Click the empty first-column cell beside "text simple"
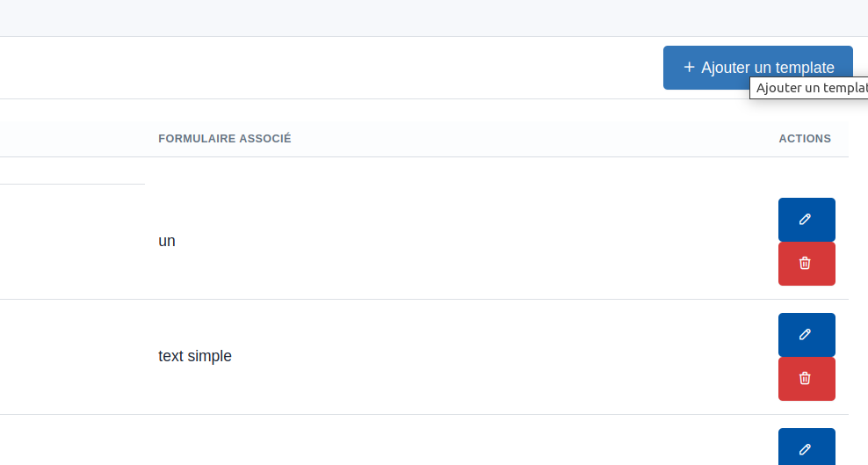 [70, 356]
